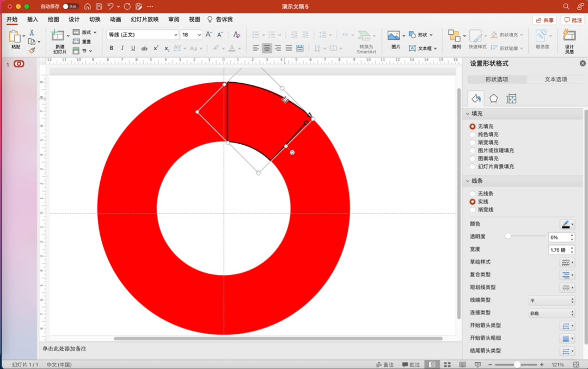The image size is (588, 369).
Task: Select 渐变线 gradient line option
Action: coord(473,210)
